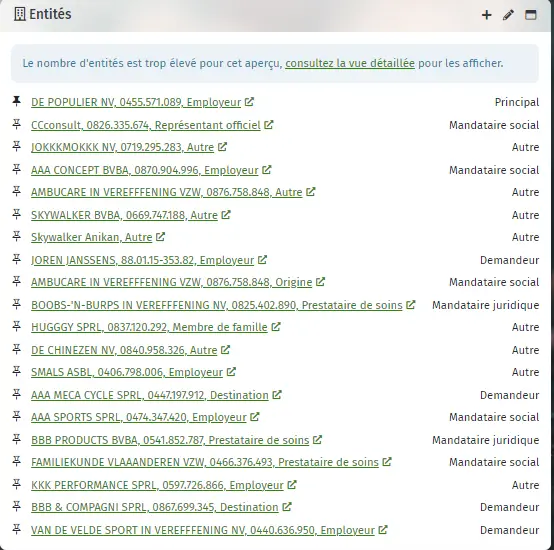Image resolution: width=554 pixels, height=550 pixels.
Task: Follow the 'consultez la vue détaillée' link
Action: (x=350, y=63)
